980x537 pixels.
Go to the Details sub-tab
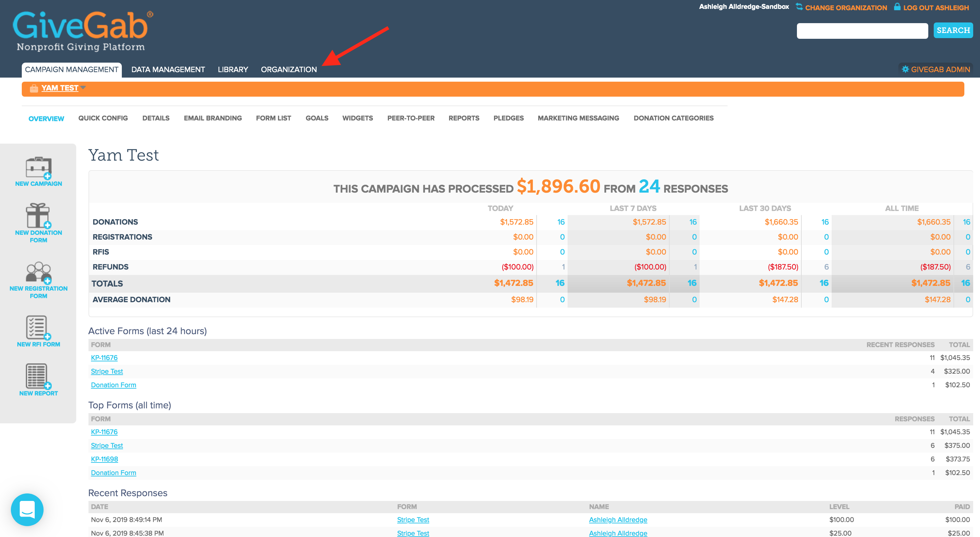[x=156, y=118]
